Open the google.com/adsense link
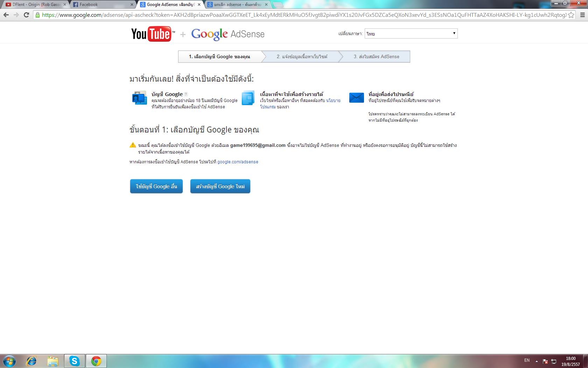Image resolution: width=588 pixels, height=368 pixels. [238, 162]
